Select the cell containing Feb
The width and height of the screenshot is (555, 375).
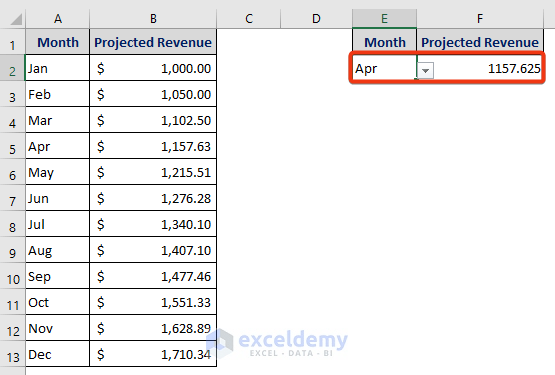pos(58,94)
